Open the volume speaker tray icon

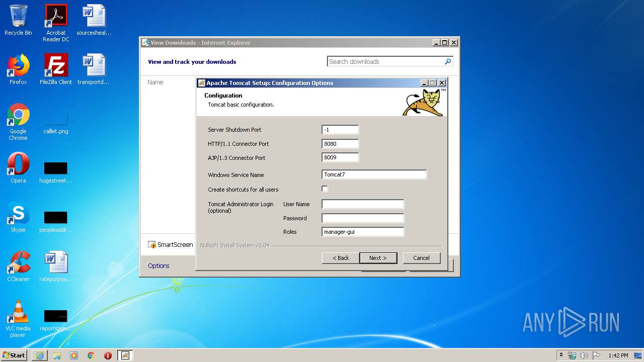(x=584, y=355)
